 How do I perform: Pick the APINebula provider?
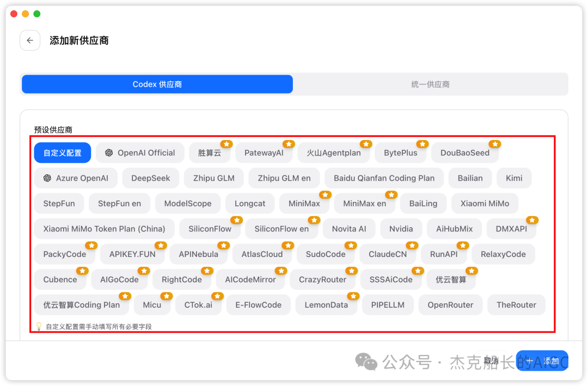click(198, 254)
